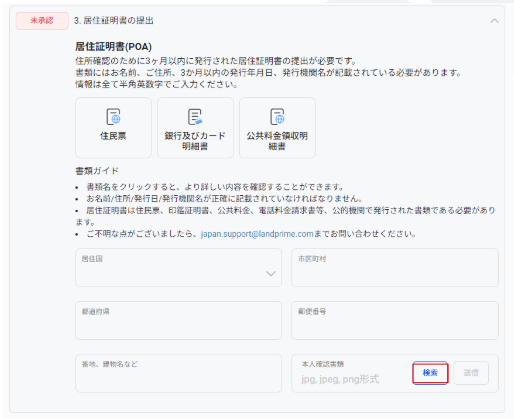Click the 市区町村 input field

click(395, 267)
